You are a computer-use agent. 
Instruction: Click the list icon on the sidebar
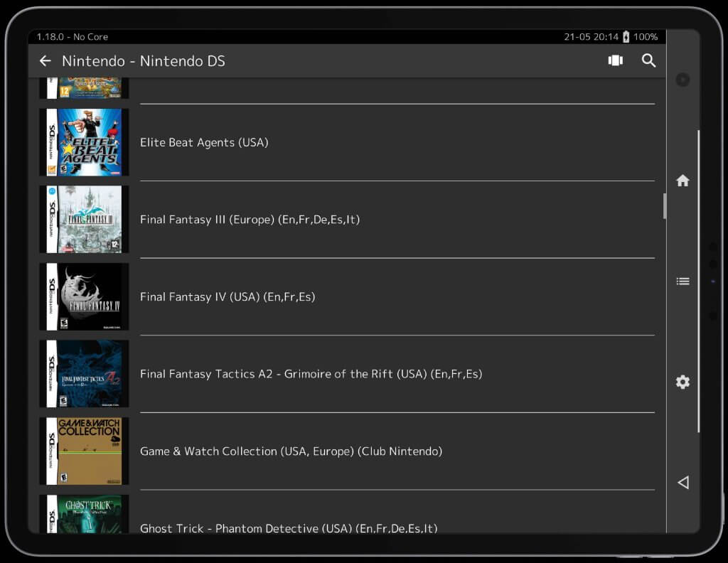click(x=682, y=281)
